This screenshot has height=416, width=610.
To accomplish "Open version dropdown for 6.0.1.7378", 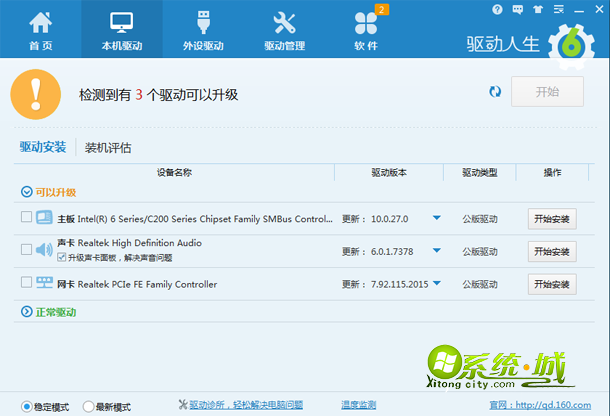I will [436, 251].
